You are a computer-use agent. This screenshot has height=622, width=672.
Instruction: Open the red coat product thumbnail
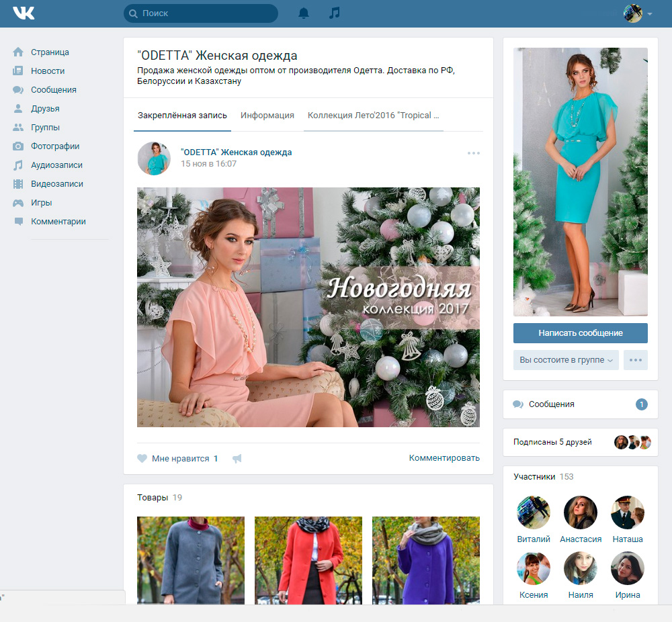[x=308, y=560]
